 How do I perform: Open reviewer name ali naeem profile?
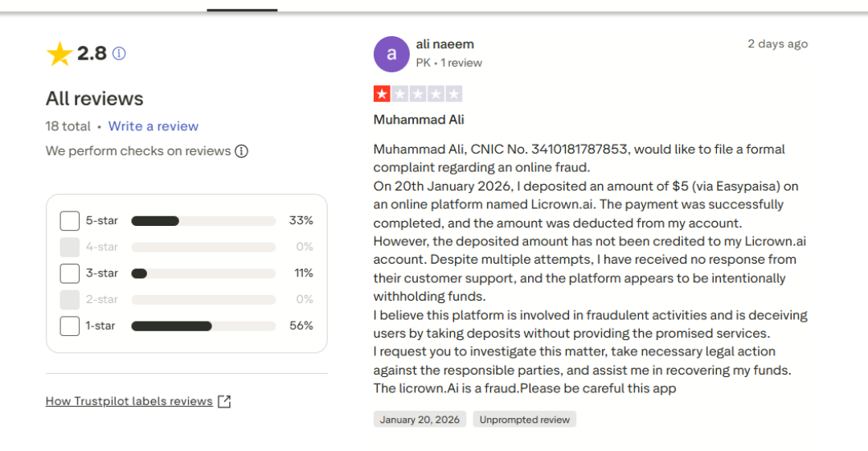pos(444,44)
